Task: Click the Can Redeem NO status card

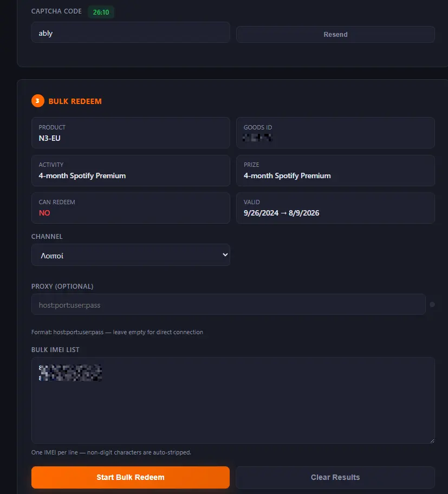Action: [131, 208]
